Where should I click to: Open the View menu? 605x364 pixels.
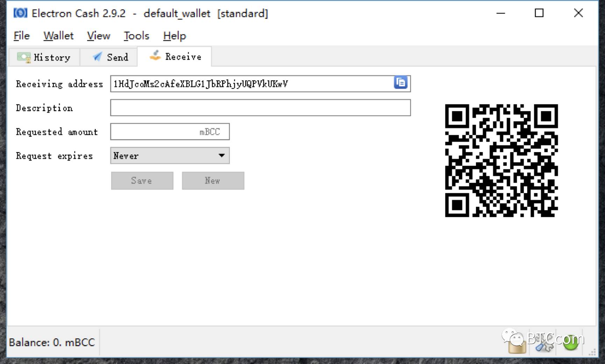(x=99, y=36)
